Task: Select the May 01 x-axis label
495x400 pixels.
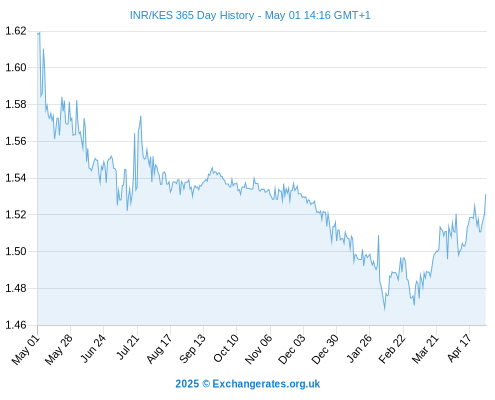Action: [26, 349]
